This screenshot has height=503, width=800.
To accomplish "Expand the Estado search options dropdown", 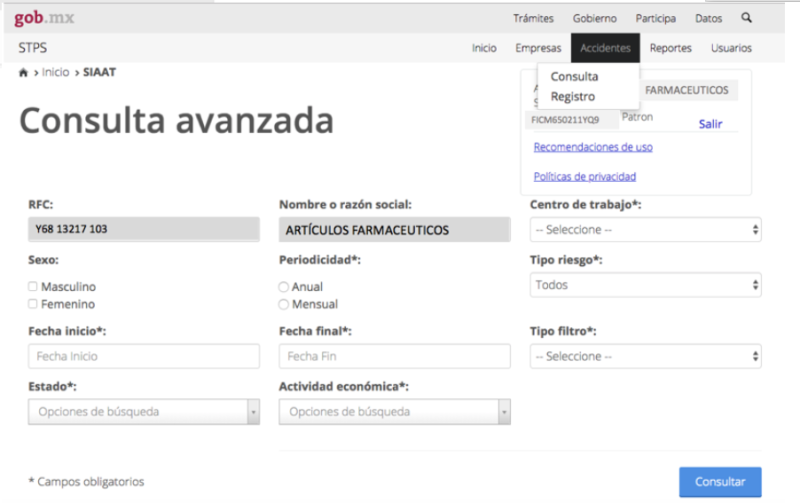I will click(144, 412).
